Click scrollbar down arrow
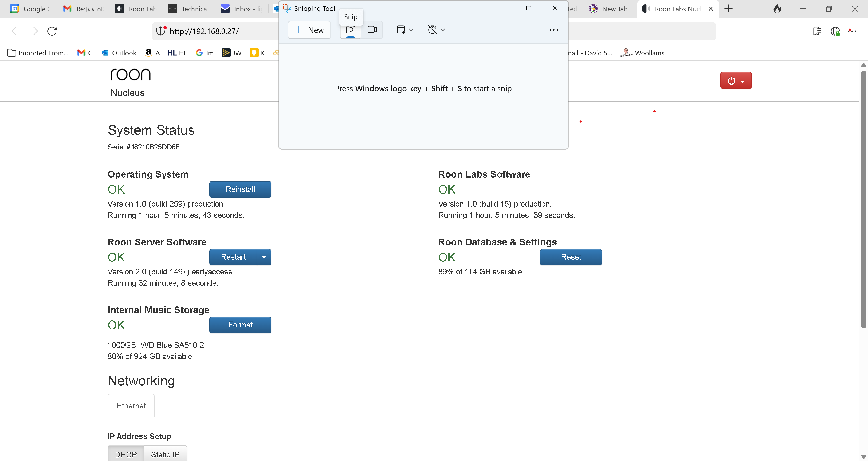Screen dimensions: 868x461 (x=863, y=457)
